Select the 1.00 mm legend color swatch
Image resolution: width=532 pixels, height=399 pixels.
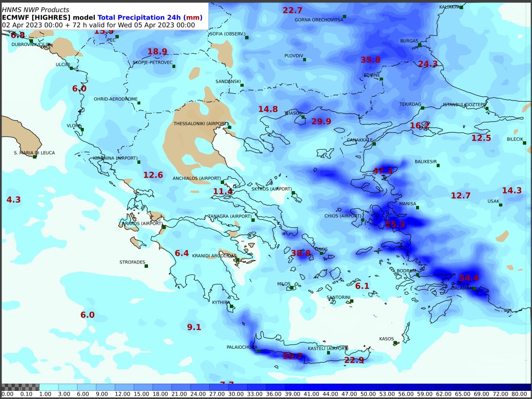[48, 387]
